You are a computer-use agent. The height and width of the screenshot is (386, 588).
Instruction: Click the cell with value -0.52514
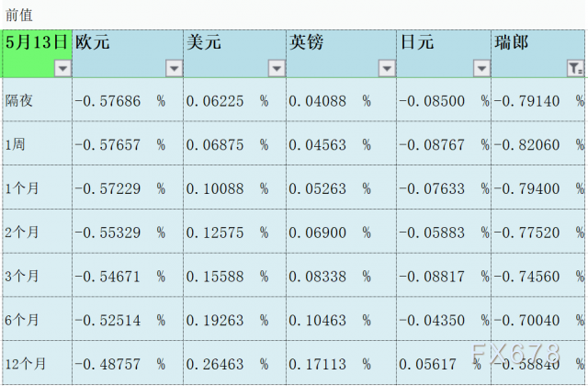pos(128,319)
